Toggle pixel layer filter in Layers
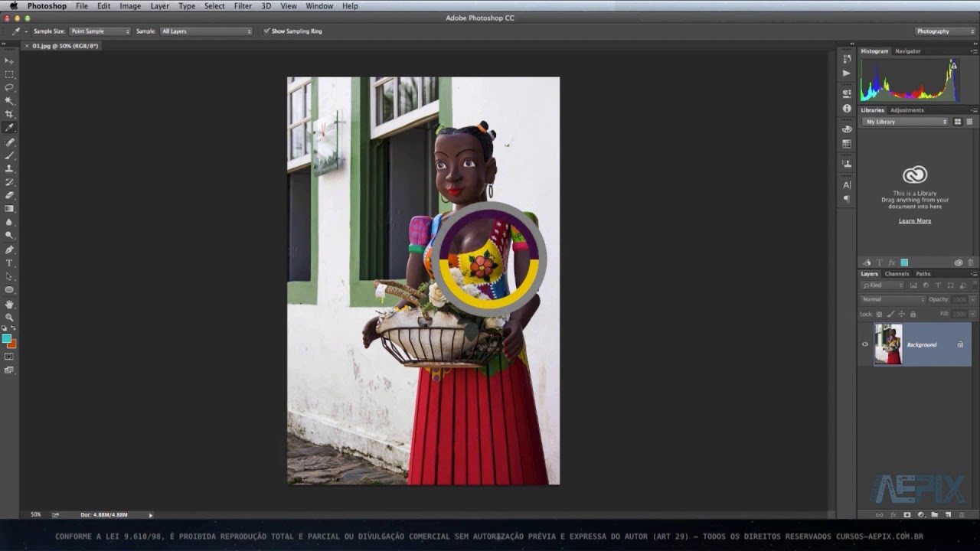Image resolution: width=980 pixels, height=551 pixels. point(913,285)
